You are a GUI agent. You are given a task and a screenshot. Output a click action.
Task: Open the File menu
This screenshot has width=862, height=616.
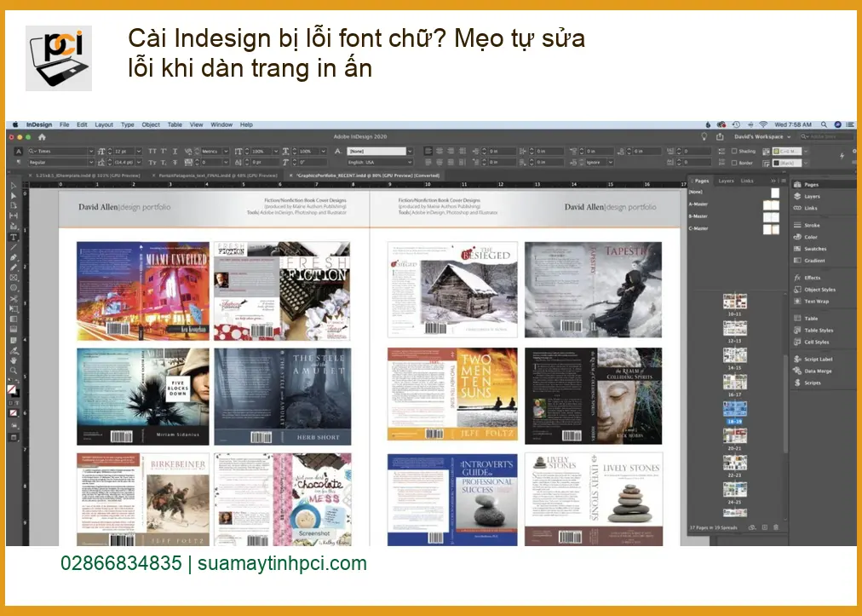pyautogui.click(x=65, y=125)
